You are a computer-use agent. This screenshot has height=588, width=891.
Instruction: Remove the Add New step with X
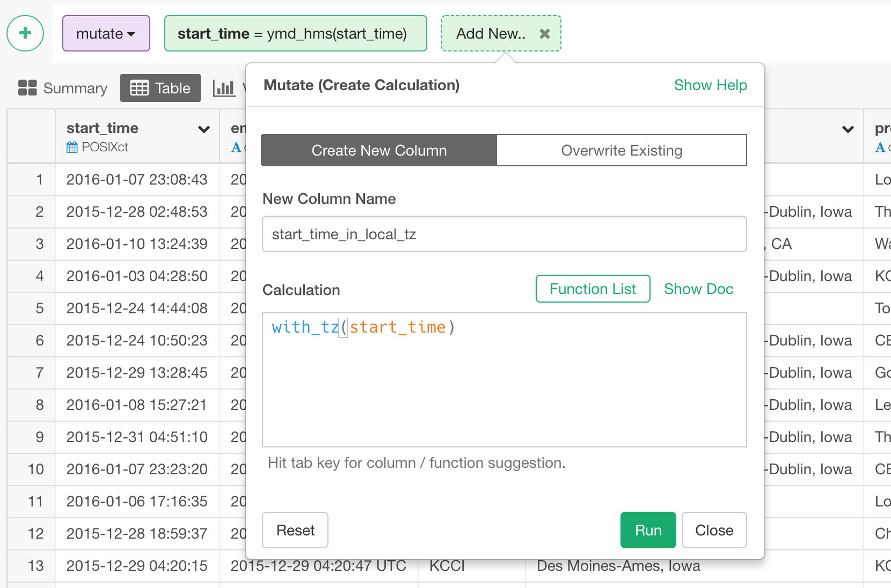(x=544, y=34)
